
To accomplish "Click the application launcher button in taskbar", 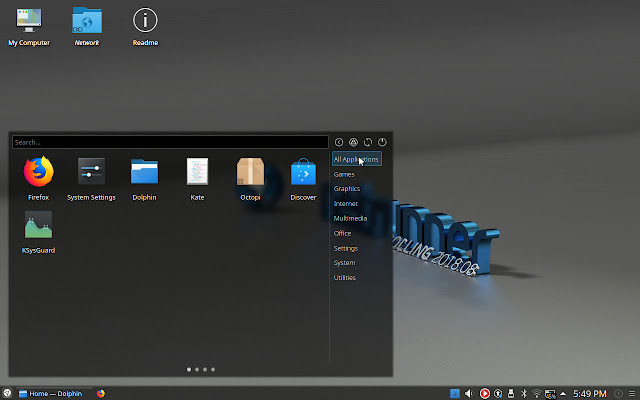I will click(7, 393).
